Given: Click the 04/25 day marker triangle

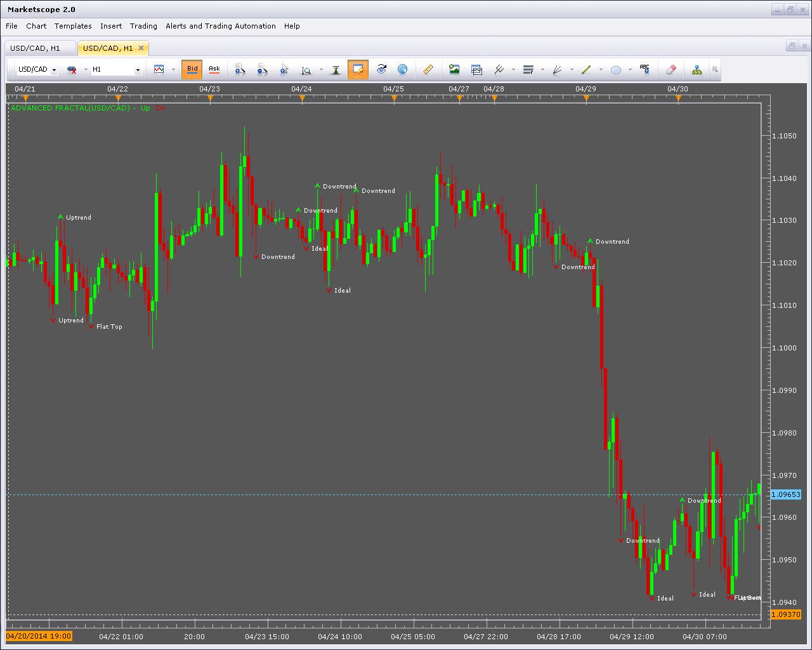Looking at the screenshot, I should (394, 98).
